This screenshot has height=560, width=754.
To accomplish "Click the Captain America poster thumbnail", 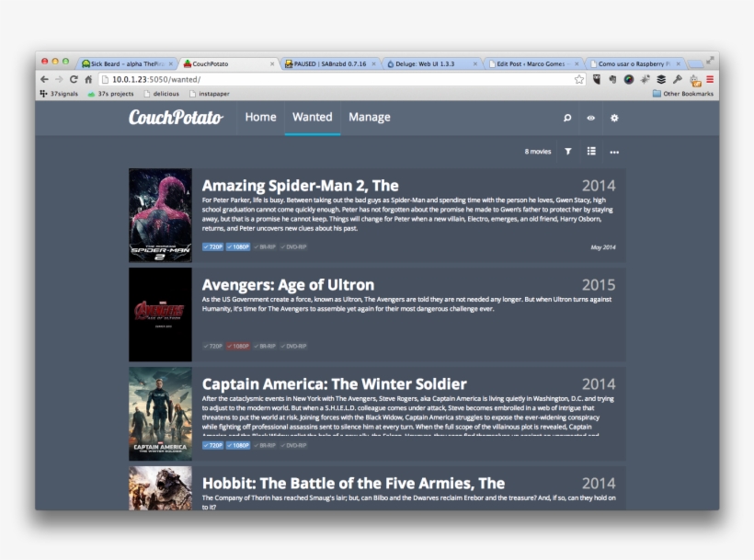I will point(160,414).
